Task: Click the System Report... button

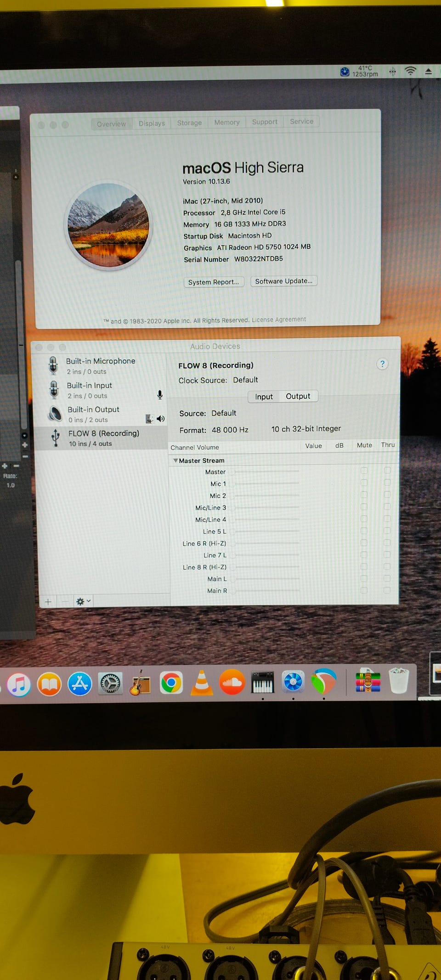Action: (x=214, y=282)
